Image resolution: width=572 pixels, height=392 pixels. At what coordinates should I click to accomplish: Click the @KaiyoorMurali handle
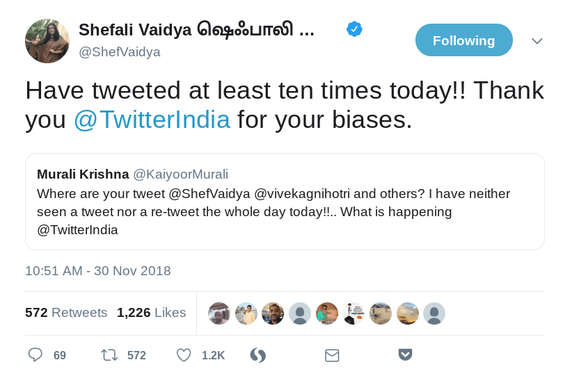tap(180, 174)
